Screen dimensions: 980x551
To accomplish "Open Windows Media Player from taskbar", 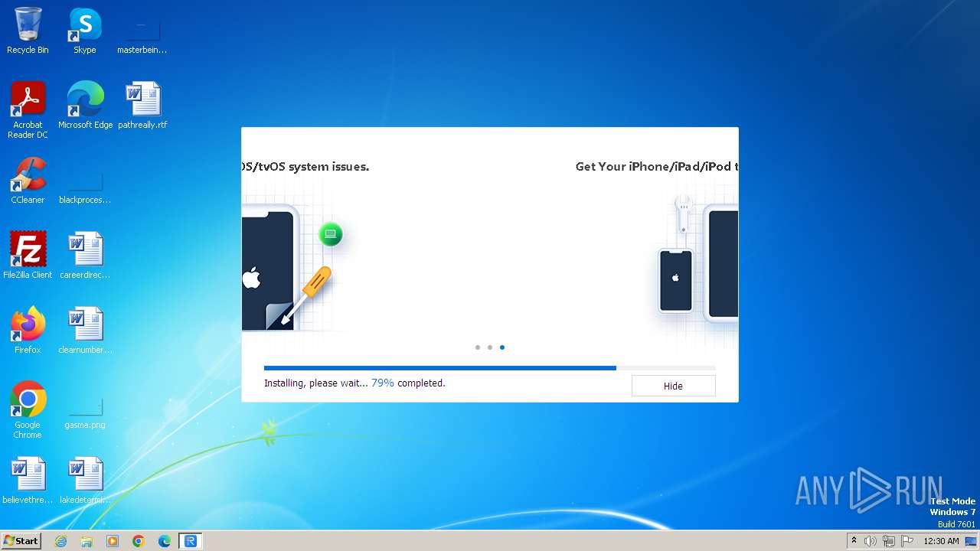I will click(113, 541).
